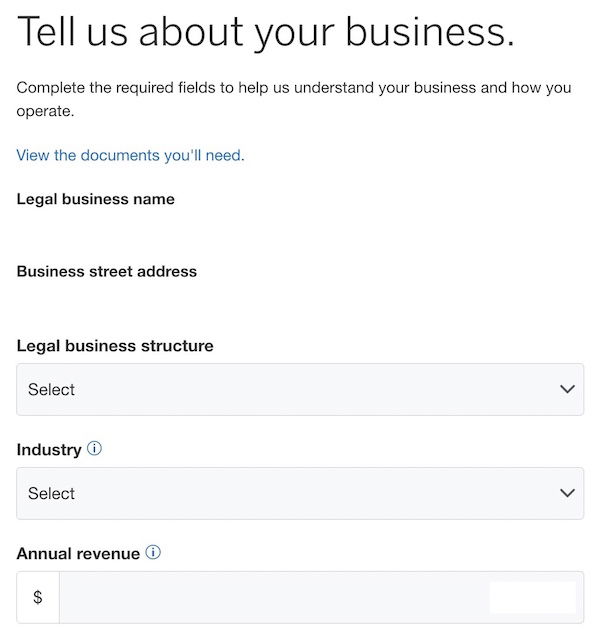600x637 pixels.
Task: Click the "Complete the required fields" description text
Action: pyautogui.click(x=294, y=99)
